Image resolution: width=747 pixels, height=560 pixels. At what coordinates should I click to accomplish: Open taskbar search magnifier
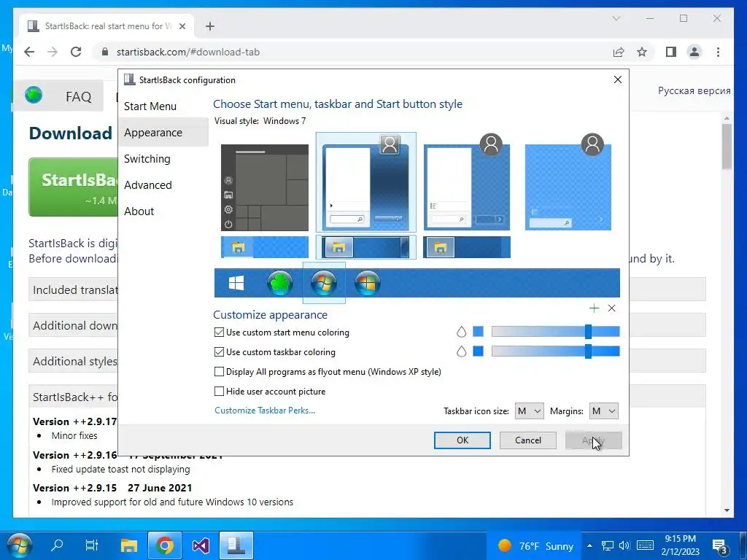(57, 545)
